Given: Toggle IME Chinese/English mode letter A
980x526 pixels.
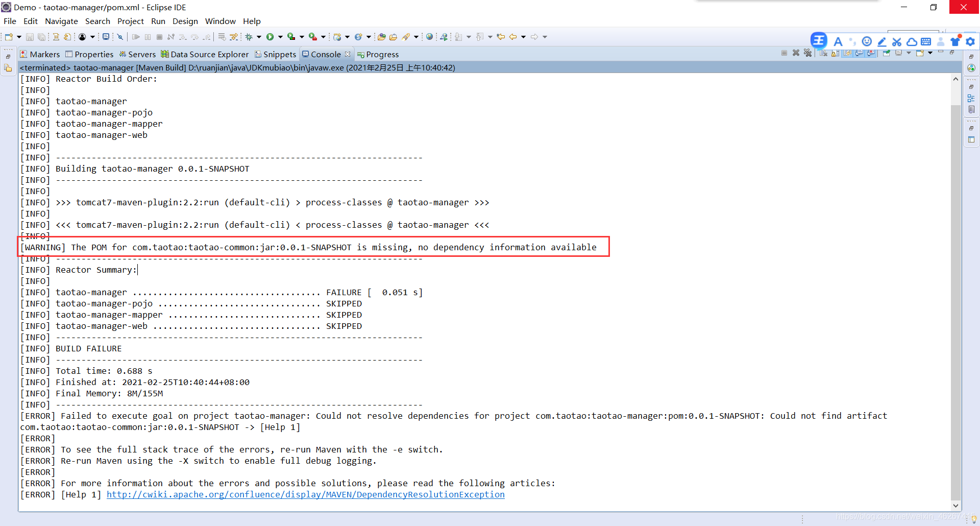Looking at the screenshot, I should 838,41.
